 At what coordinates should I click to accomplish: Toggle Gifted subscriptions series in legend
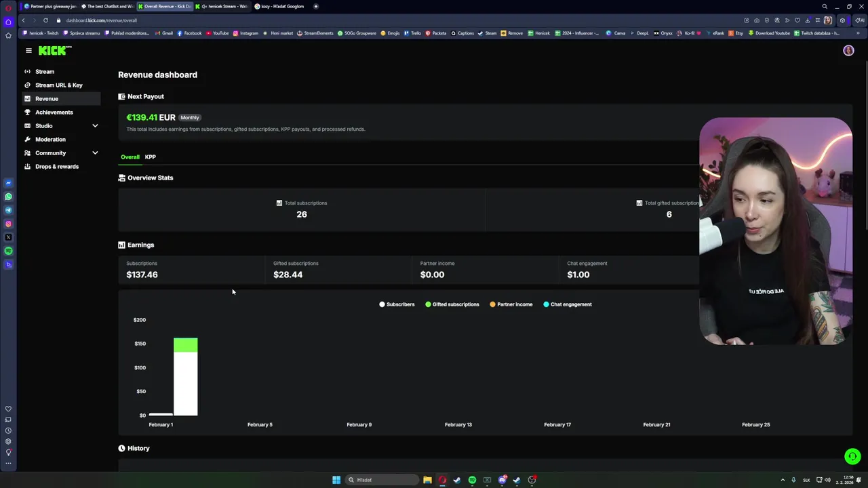click(452, 304)
